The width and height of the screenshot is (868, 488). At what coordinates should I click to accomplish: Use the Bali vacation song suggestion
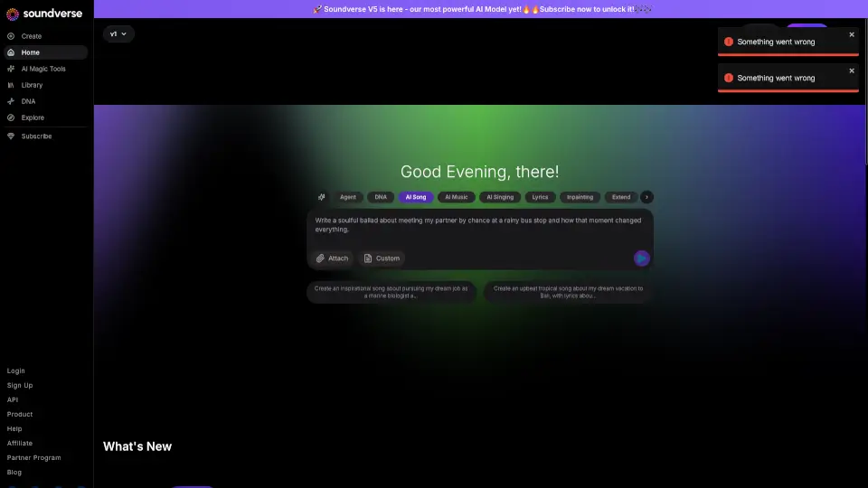tap(568, 292)
